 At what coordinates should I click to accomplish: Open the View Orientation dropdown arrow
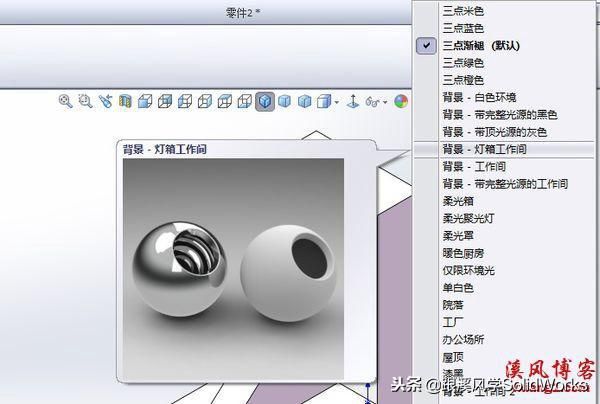click(336, 103)
